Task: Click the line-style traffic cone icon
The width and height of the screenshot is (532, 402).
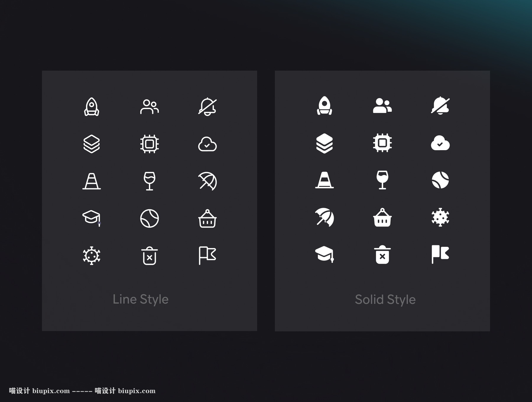Action: pyautogui.click(x=92, y=181)
